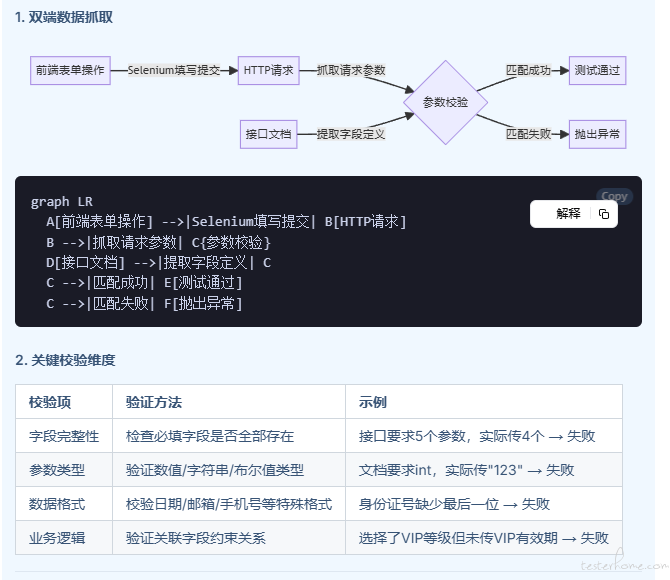Click the cell 验证关联字段约束关系
This screenshot has height=580, width=670.
click(x=229, y=538)
